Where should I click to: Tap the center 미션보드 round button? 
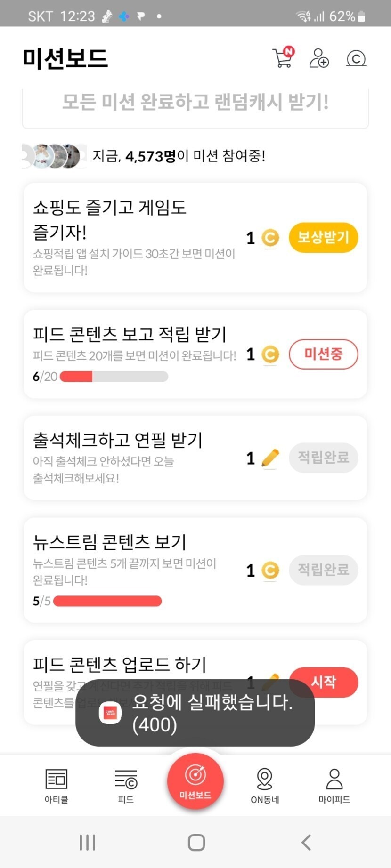tap(195, 780)
